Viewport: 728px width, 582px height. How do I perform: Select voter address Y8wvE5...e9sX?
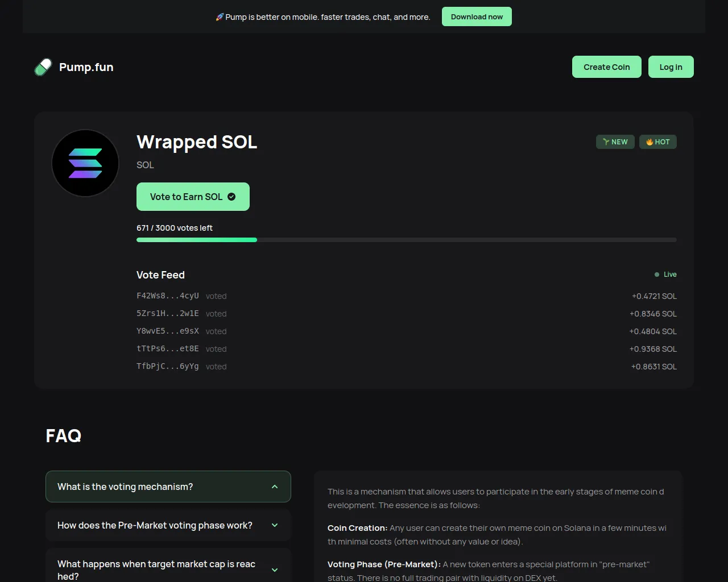click(168, 331)
